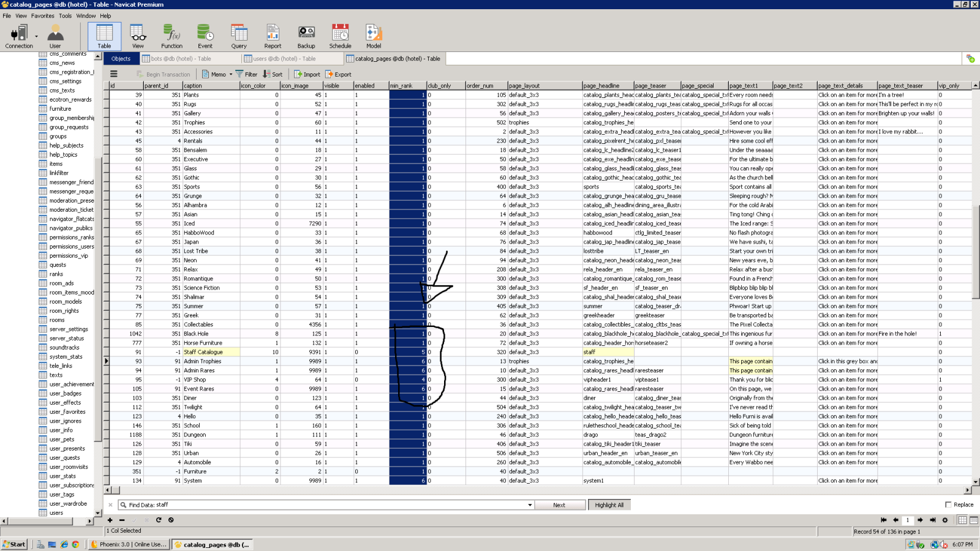Screen dimensions: 980x551
Task: Open the File menu
Action: pyautogui.click(x=7, y=16)
